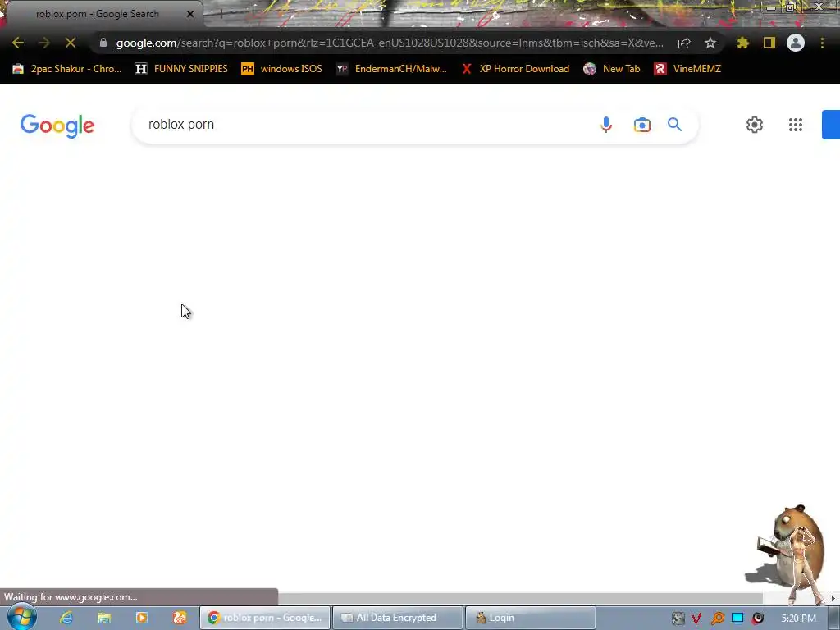
Task: Show desktop via the taskbar end strip
Action: click(834, 619)
